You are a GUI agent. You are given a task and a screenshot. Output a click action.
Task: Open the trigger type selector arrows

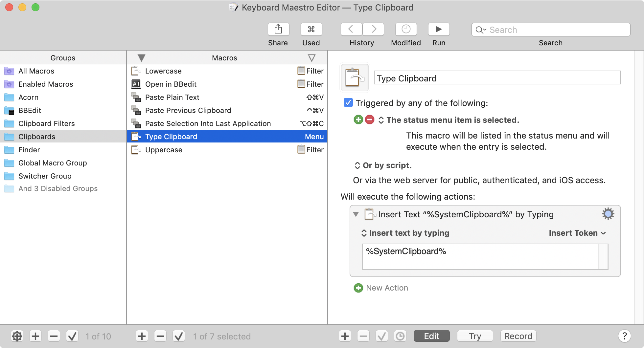(x=381, y=120)
